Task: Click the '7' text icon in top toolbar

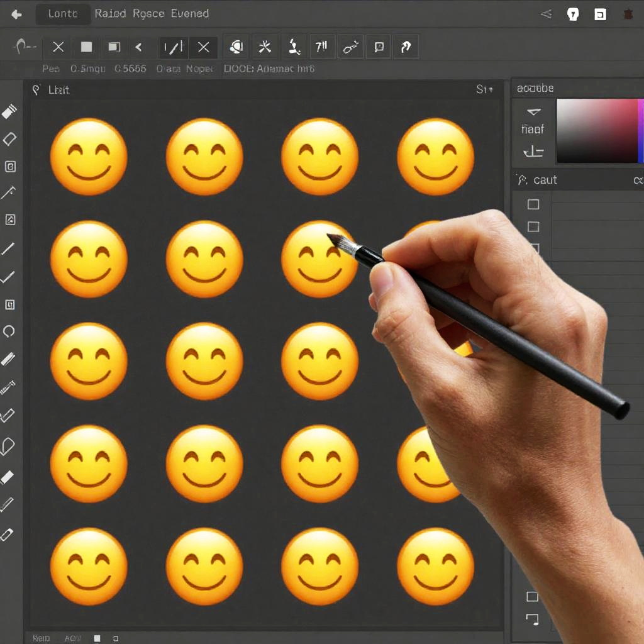Action: pyautogui.click(x=321, y=47)
